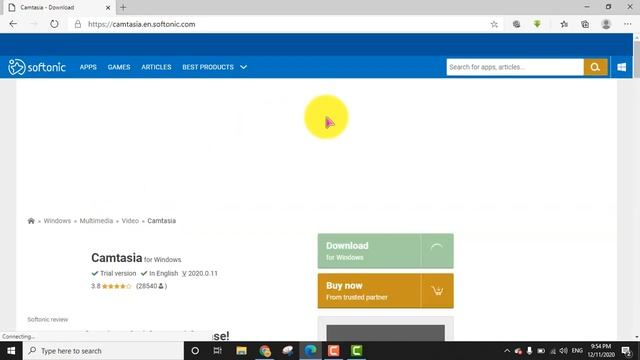The height and width of the screenshot is (360, 640).
Task: Switch to Microsoft Edge on the taskbar
Action: point(311,351)
